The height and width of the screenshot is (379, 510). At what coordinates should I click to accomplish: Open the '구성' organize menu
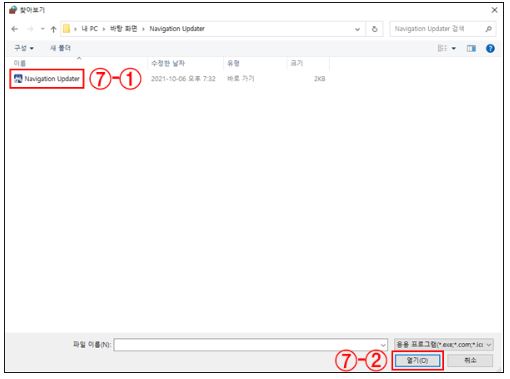pos(24,48)
